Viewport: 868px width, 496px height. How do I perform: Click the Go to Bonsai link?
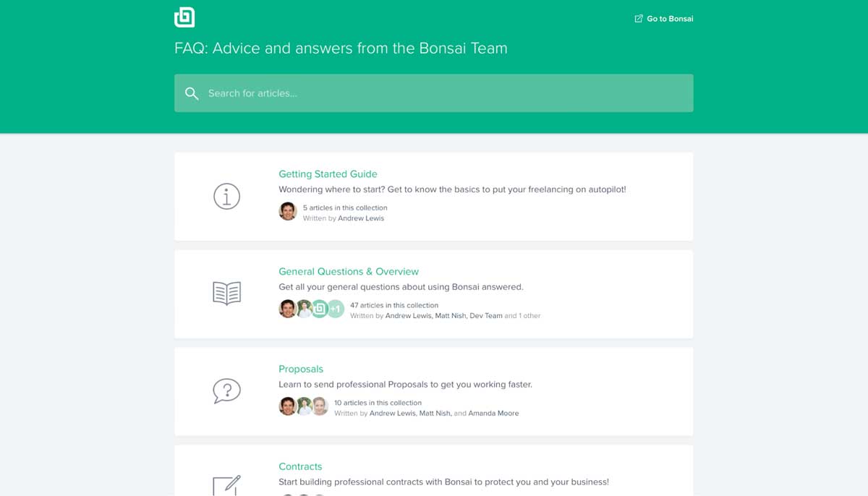coord(668,18)
